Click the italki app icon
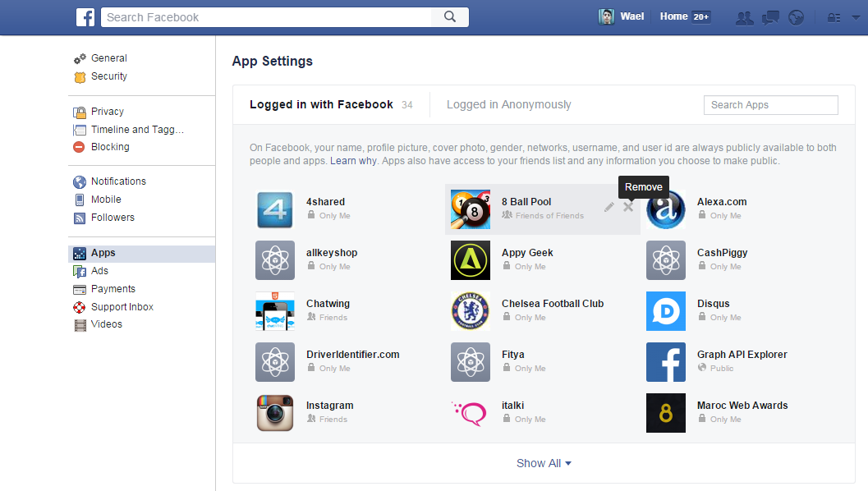 click(471, 413)
